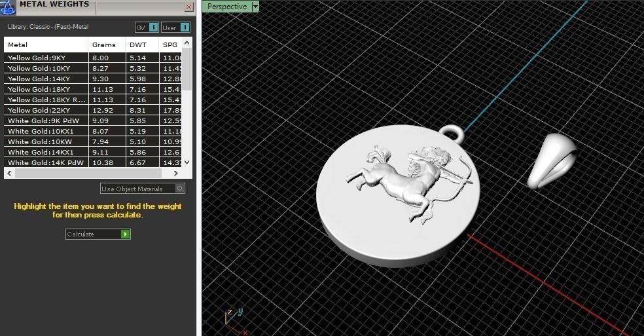Click the scroll left arrow below metal list

tap(9, 173)
